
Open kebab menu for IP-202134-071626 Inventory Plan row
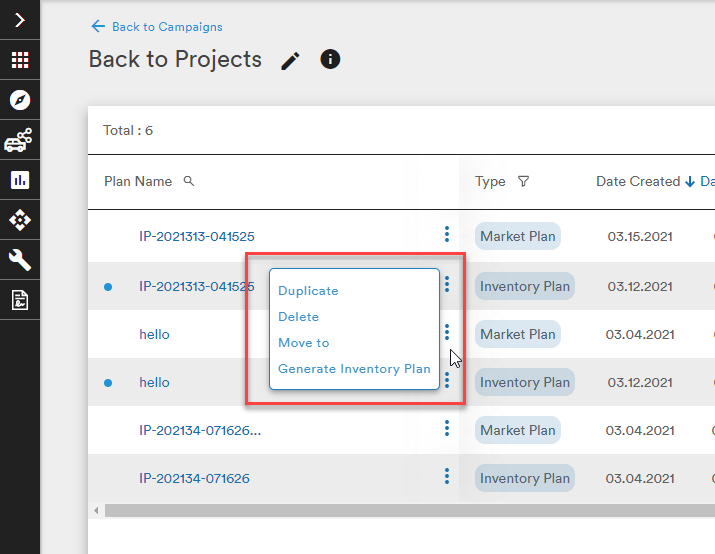[x=447, y=476]
